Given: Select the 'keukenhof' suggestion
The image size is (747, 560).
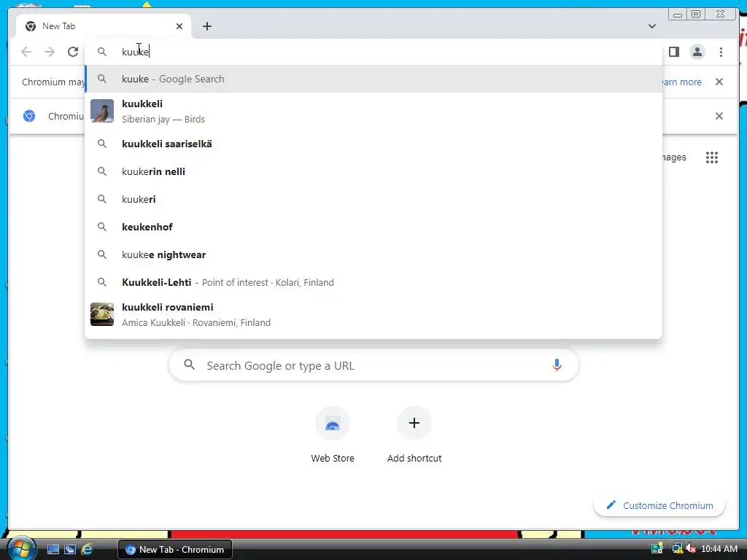Looking at the screenshot, I should click(x=373, y=227).
